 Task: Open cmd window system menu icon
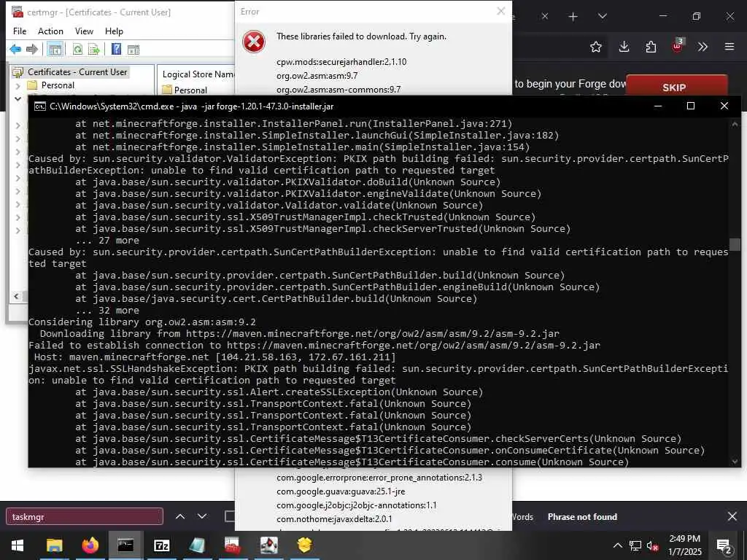tap(39, 106)
